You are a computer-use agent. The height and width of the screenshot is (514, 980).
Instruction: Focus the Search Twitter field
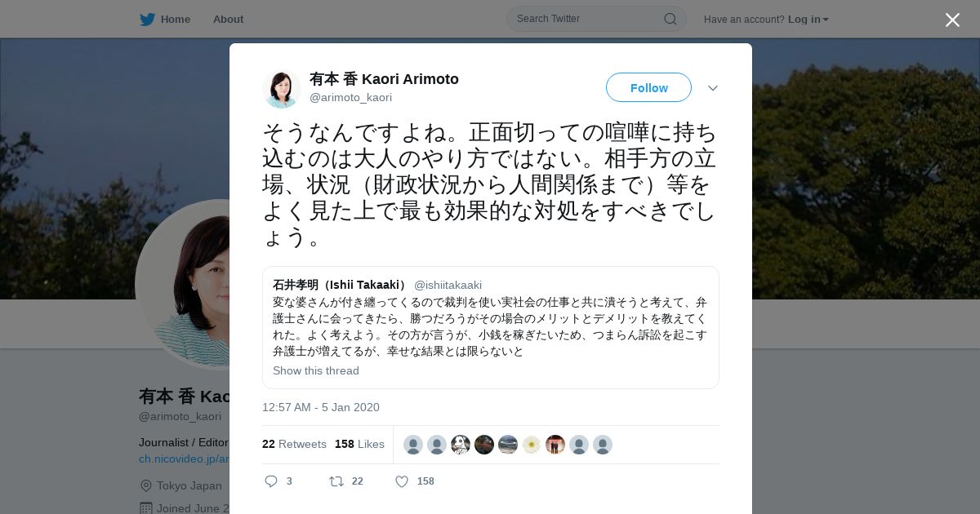pos(596,19)
